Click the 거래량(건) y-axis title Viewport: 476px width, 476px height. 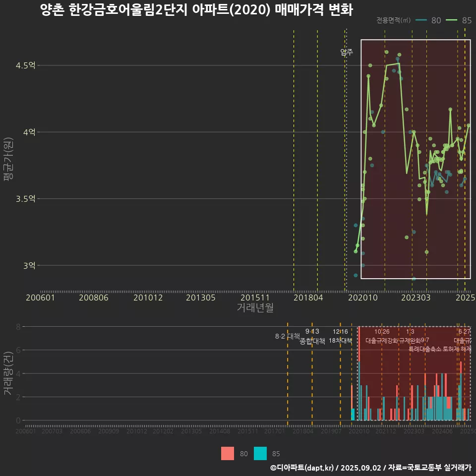(x=8, y=373)
